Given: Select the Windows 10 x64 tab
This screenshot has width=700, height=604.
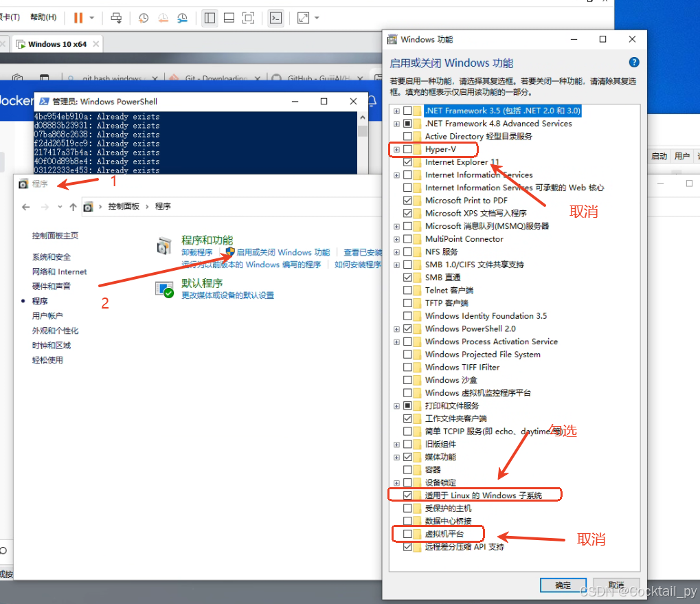Looking at the screenshot, I should [57, 44].
